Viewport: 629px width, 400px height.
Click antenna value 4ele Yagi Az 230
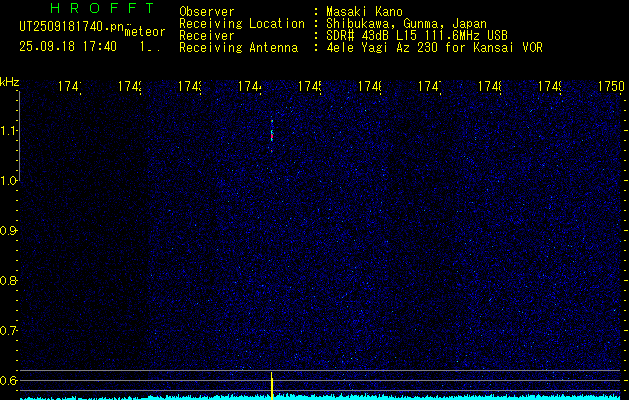(x=381, y=48)
